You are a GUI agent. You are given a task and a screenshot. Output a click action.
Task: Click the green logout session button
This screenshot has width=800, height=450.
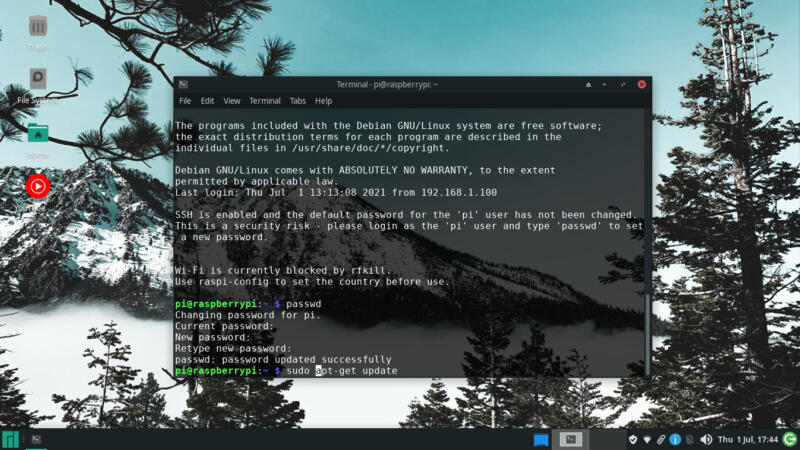(790, 439)
